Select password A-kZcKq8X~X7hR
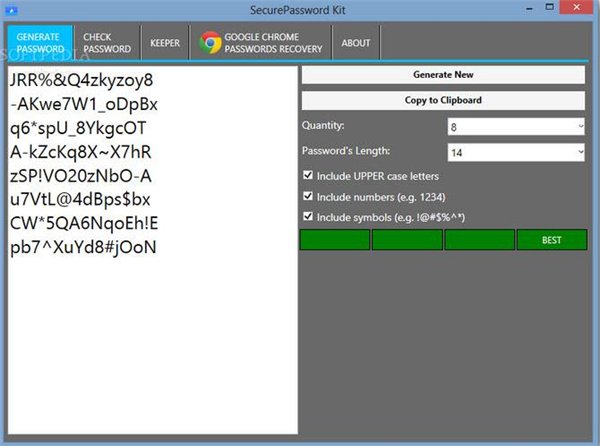 click(x=81, y=152)
